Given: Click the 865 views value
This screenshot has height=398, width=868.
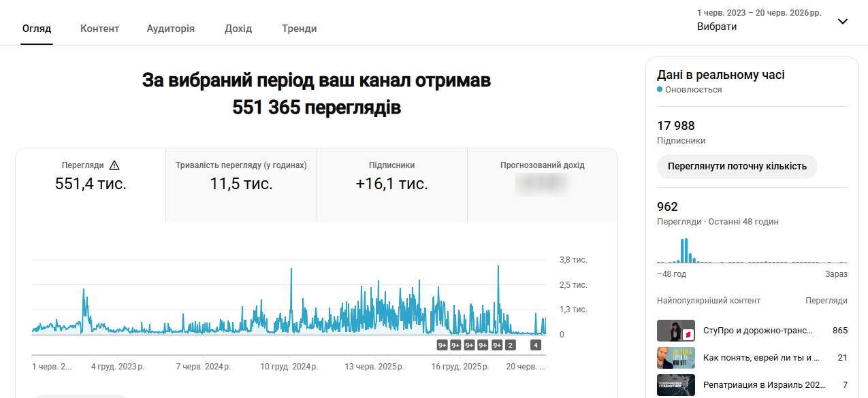Looking at the screenshot, I should pos(840,331).
